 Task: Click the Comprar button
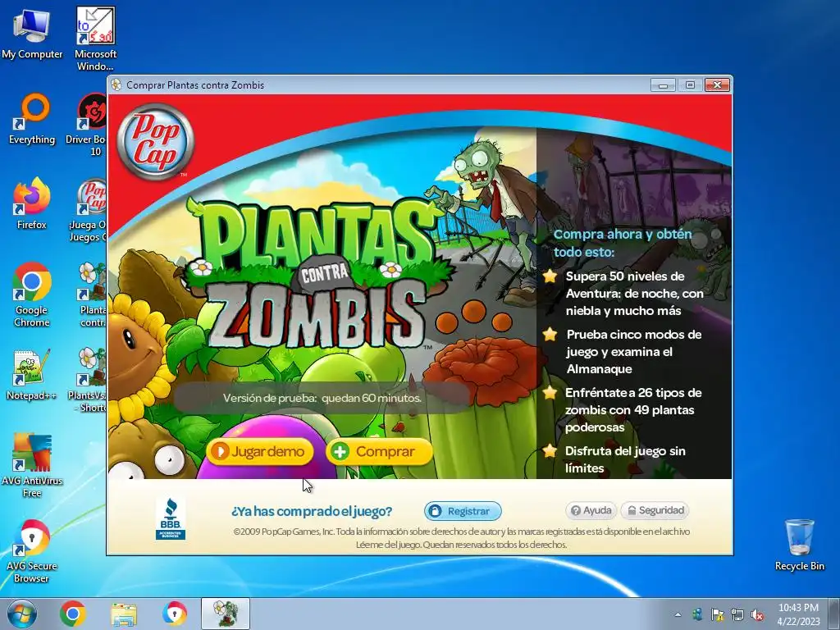379,451
